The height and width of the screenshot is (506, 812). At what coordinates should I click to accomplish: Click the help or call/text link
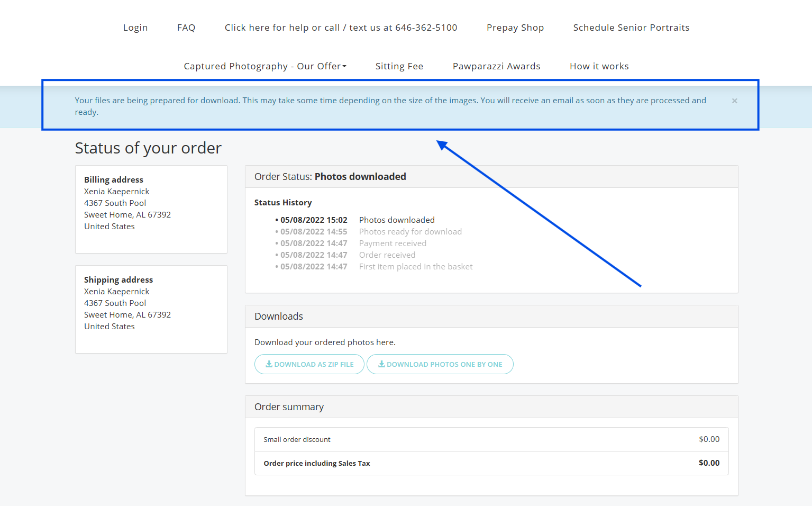[x=341, y=28]
